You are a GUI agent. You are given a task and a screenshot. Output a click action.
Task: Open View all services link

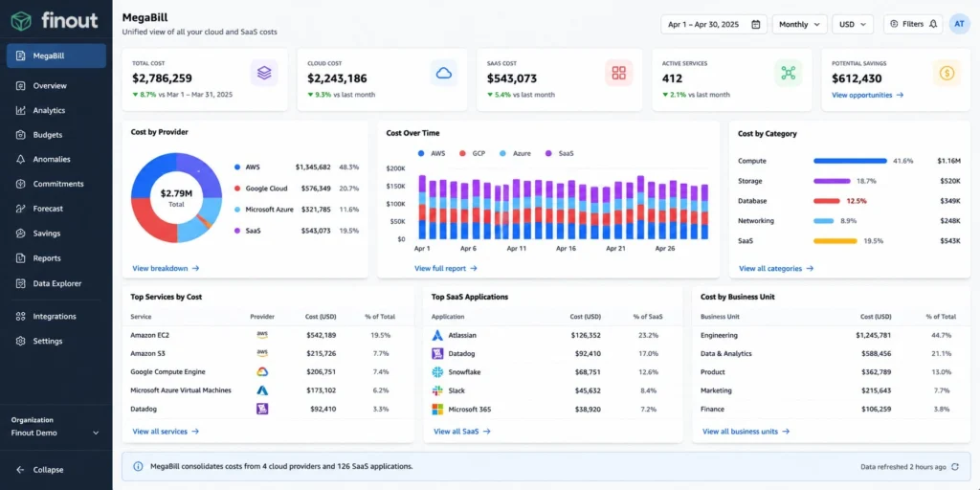pyautogui.click(x=166, y=432)
